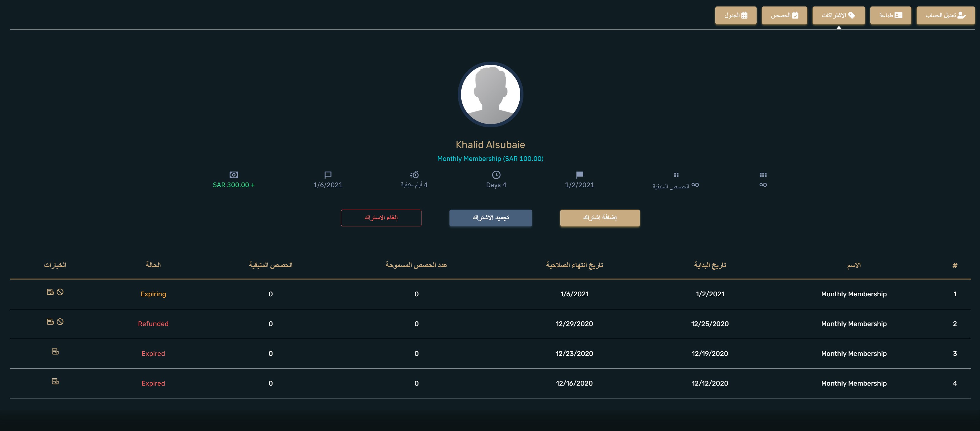The height and width of the screenshot is (431, 980).
Task: Click Khalid Alsubaie profile avatar
Action: [490, 94]
